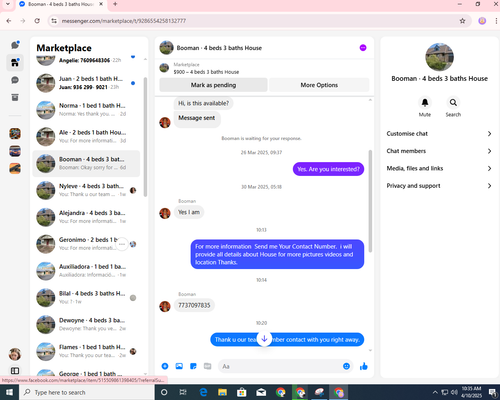Open notification center icon in taskbar
This screenshot has height=400, width=500.
493,392
